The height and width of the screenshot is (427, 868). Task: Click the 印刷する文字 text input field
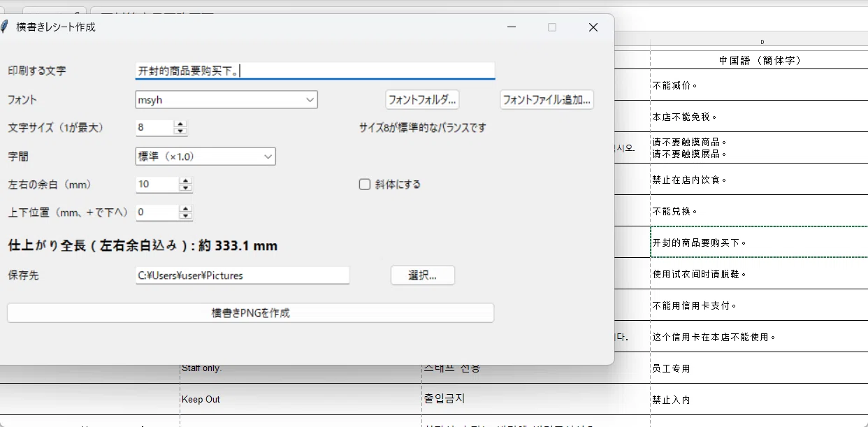pyautogui.click(x=314, y=71)
